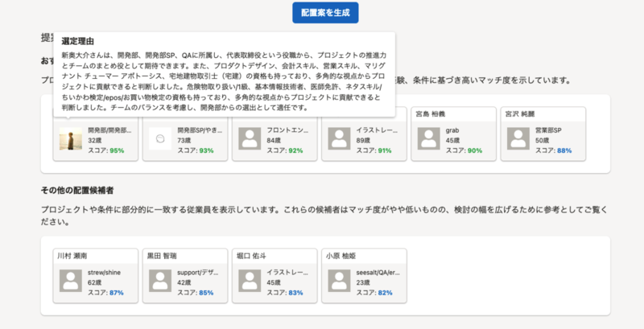Select the name 小原 on the 82% card
This screenshot has height=329, width=644.
332,256
